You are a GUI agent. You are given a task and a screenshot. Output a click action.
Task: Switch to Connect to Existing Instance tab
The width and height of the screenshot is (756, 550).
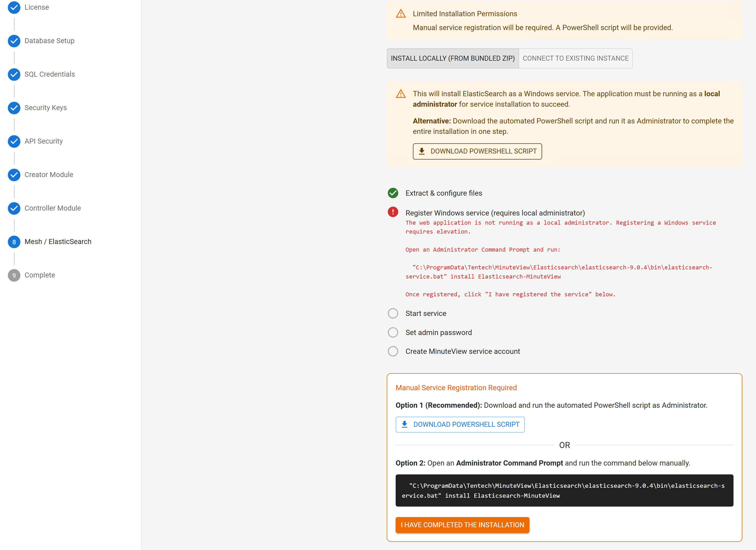point(575,58)
